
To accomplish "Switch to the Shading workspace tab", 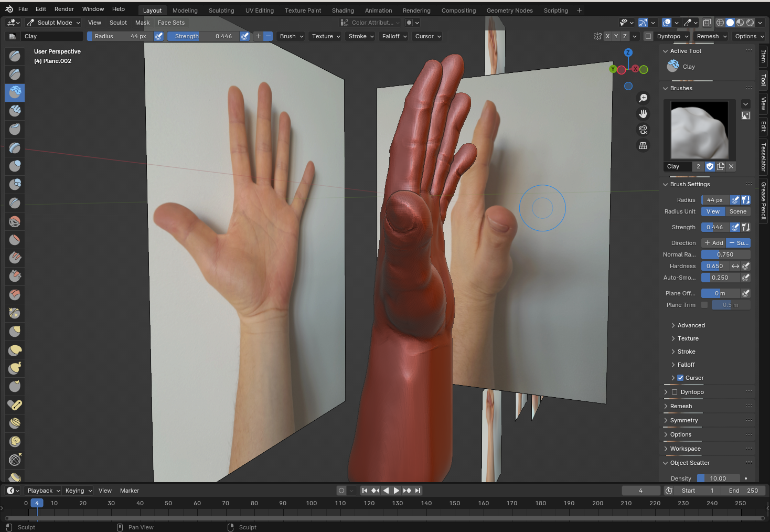I will 343,10.
